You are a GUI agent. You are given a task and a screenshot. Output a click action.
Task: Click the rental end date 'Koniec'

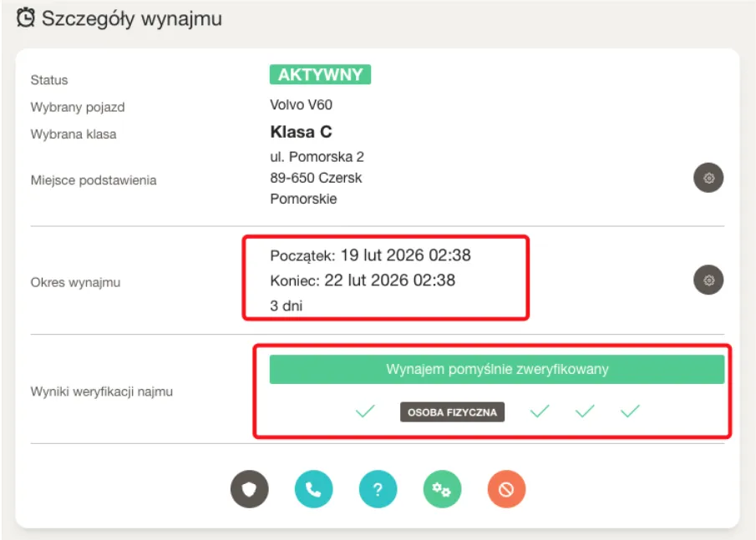point(363,280)
